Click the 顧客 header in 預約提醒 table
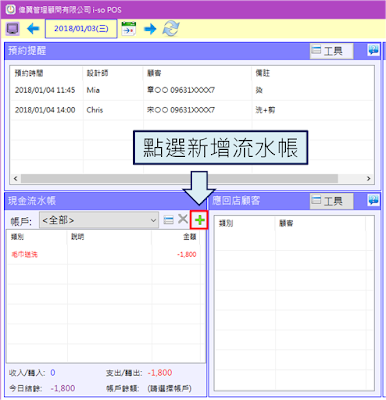The width and height of the screenshot is (386, 400). (154, 73)
